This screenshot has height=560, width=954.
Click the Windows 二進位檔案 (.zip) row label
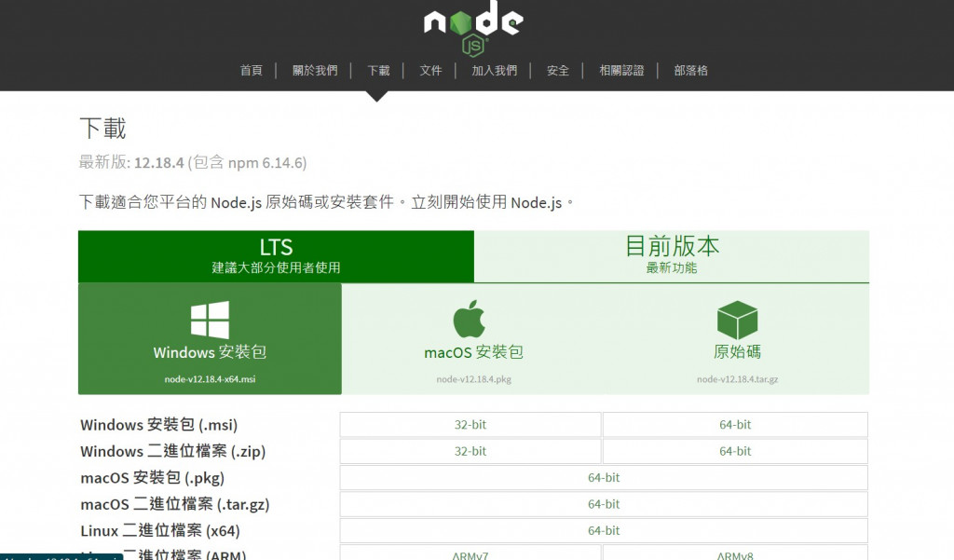point(172,452)
